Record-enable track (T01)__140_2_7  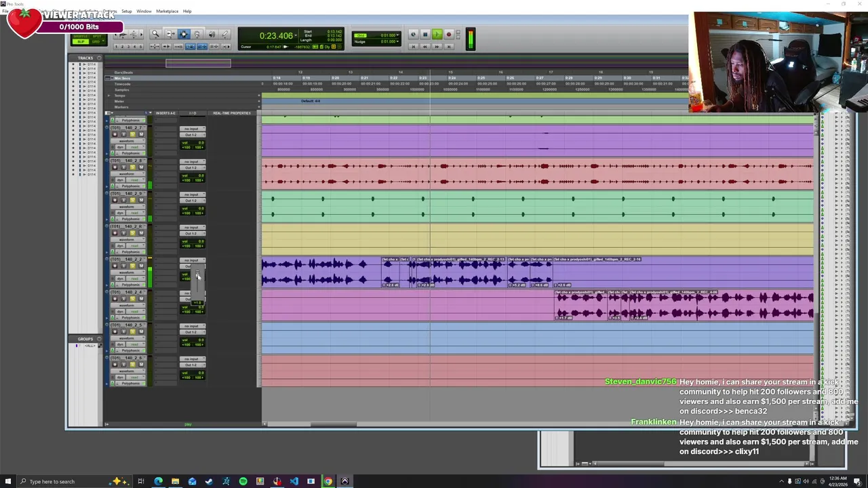coord(115,134)
